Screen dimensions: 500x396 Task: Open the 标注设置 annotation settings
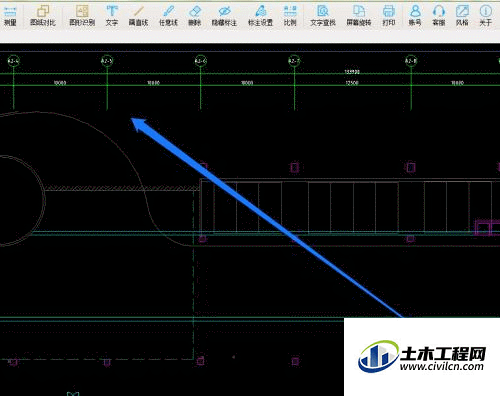point(260,16)
